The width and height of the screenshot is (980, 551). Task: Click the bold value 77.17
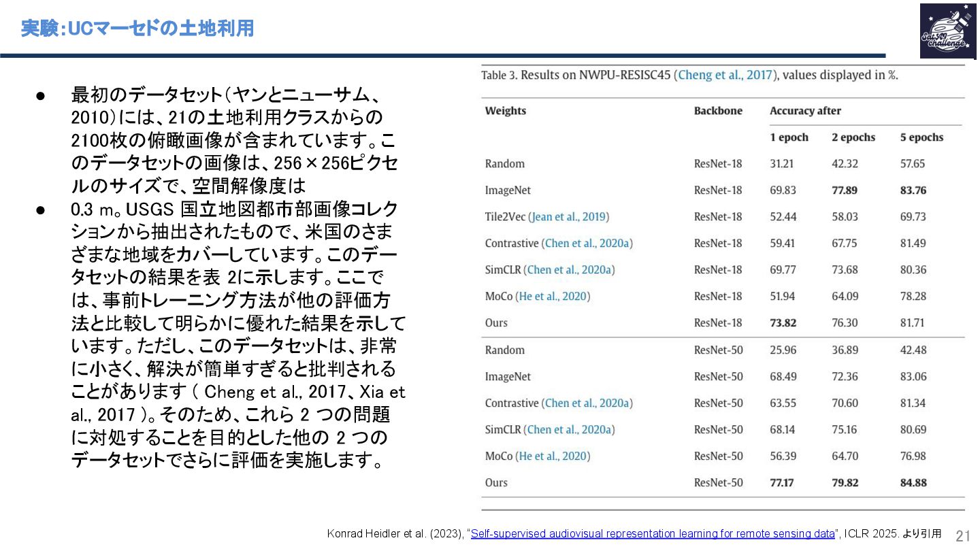tap(783, 483)
